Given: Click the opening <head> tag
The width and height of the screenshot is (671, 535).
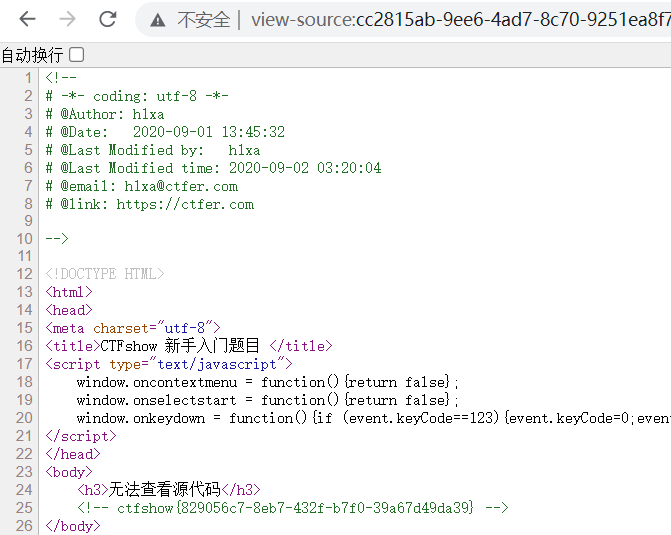Looking at the screenshot, I should [x=69, y=310].
